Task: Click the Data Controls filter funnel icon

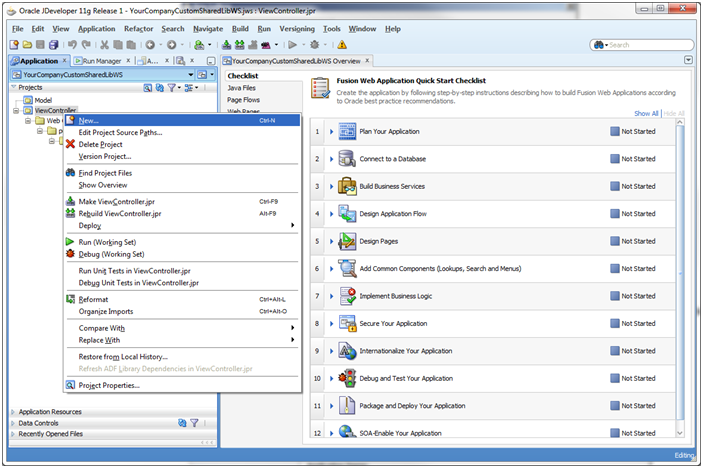Action: click(194, 423)
